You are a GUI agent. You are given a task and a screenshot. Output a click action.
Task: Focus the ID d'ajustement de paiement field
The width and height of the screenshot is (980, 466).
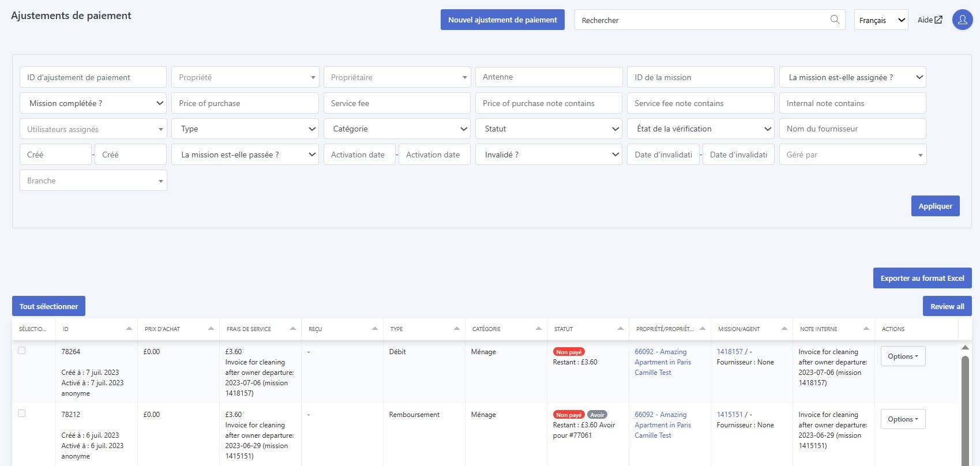(93, 77)
